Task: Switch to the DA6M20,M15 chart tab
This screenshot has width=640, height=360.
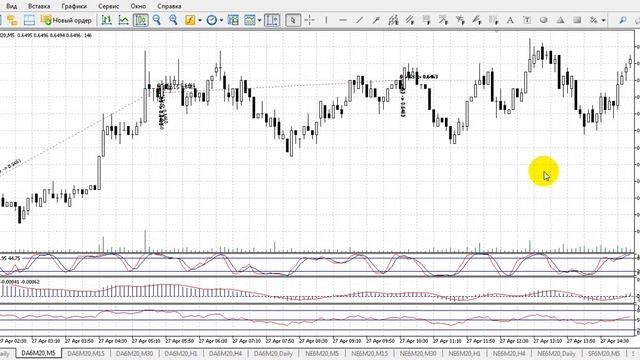Action: pos(86,353)
